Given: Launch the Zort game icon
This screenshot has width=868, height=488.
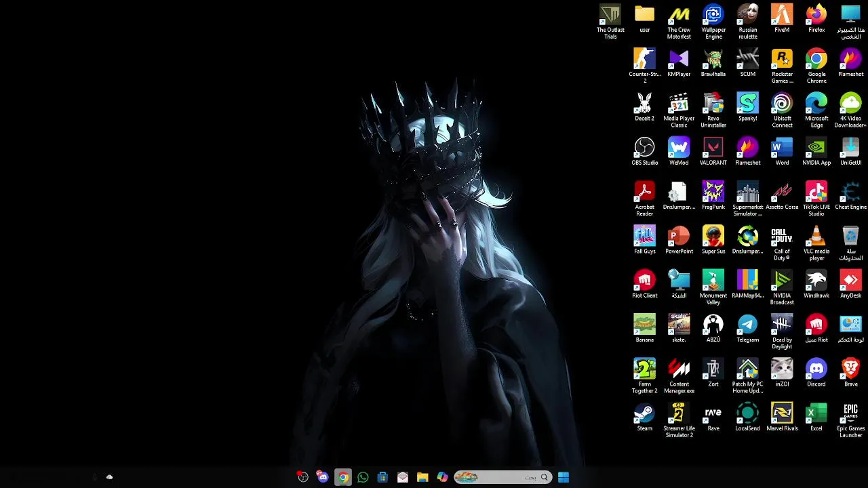Looking at the screenshot, I should 713,372.
